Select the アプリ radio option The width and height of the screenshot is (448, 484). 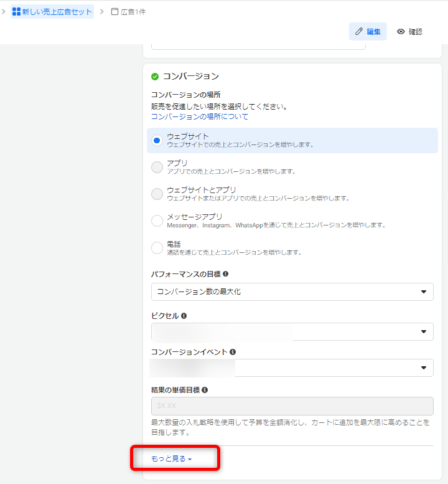[157, 167]
